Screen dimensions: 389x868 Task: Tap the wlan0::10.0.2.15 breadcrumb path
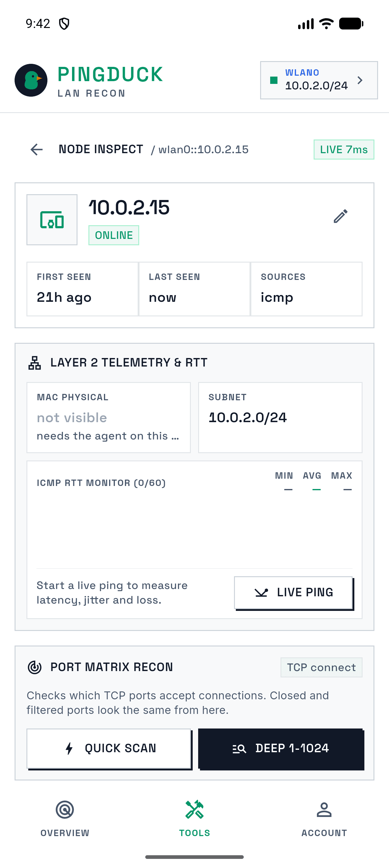coord(200,149)
